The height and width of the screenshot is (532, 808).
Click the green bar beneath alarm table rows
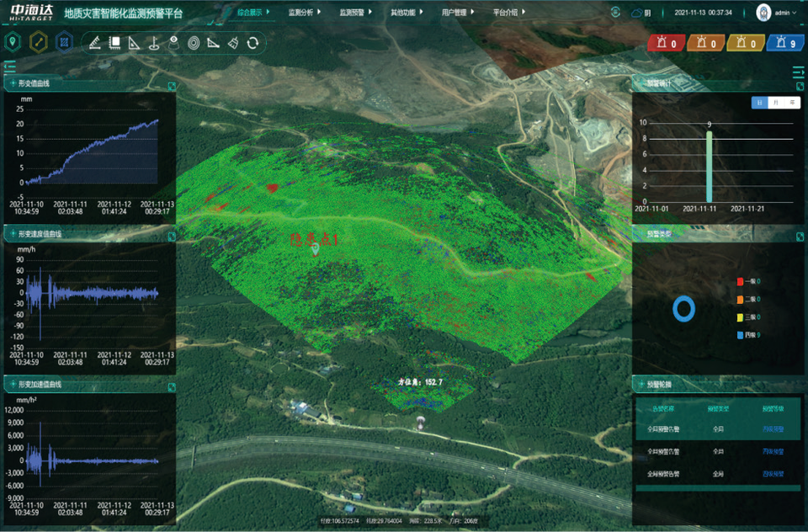coord(718,487)
